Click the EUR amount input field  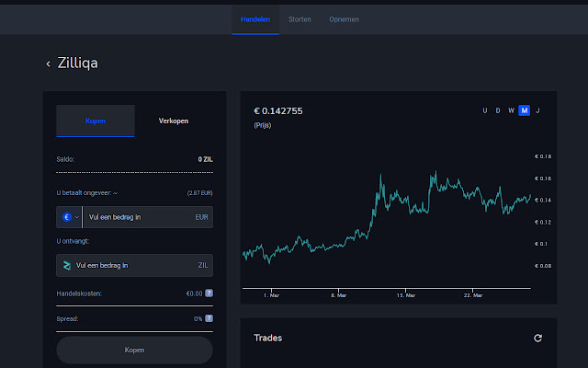coord(148,217)
